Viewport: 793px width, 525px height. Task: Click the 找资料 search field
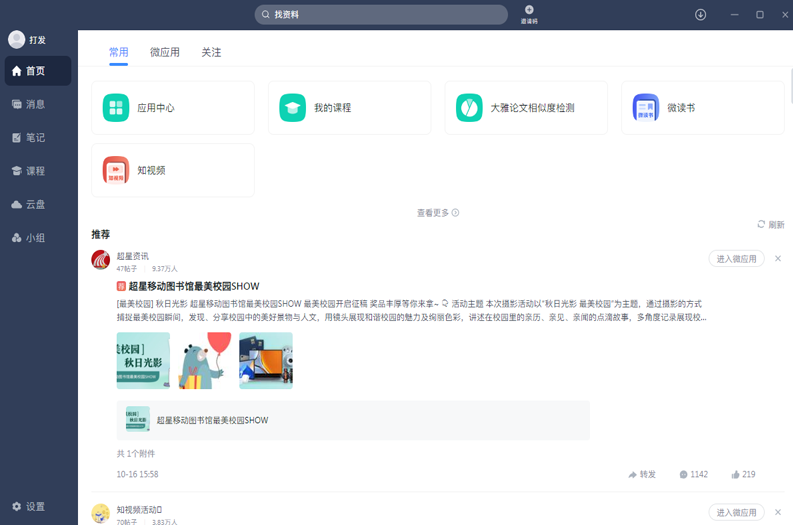point(381,15)
